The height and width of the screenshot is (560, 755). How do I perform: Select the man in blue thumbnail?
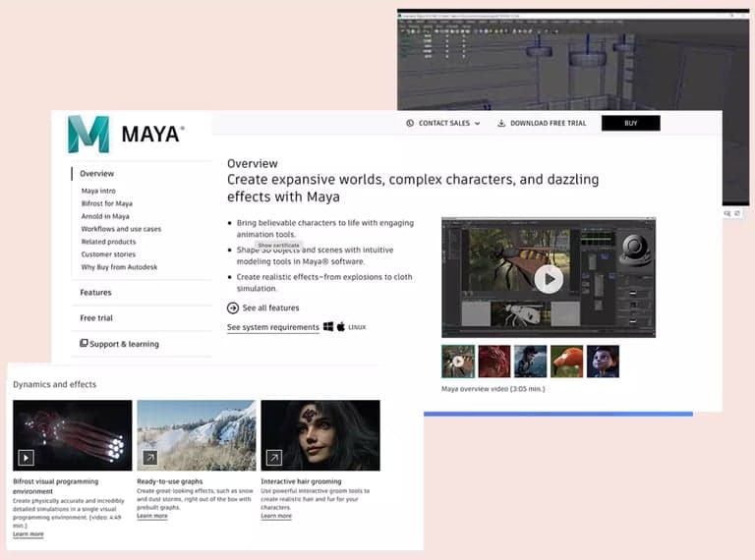pos(530,362)
